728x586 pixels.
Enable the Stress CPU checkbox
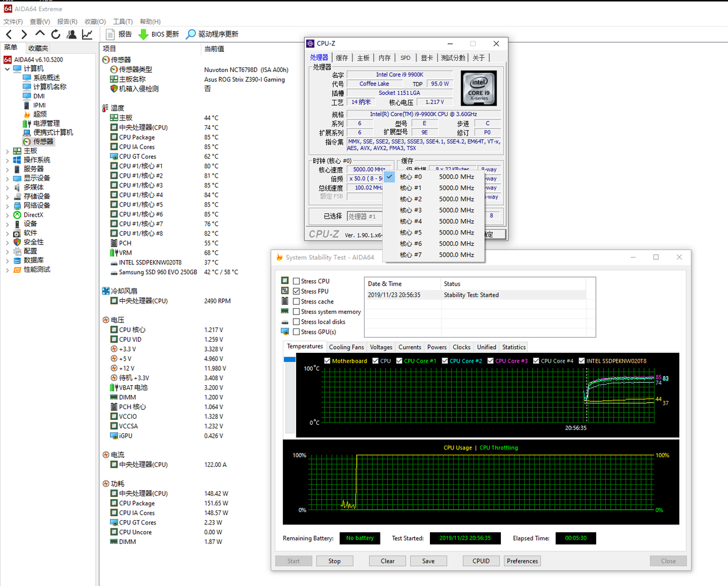296,281
